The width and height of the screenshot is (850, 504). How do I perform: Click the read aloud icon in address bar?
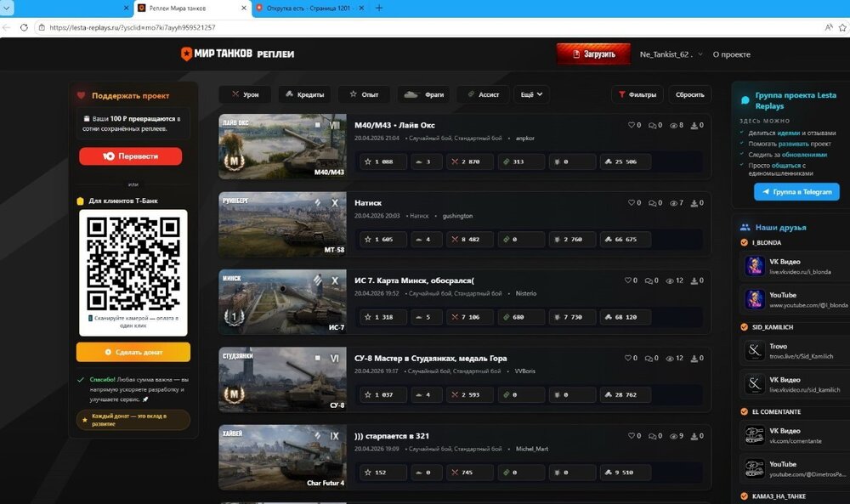(828, 27)
